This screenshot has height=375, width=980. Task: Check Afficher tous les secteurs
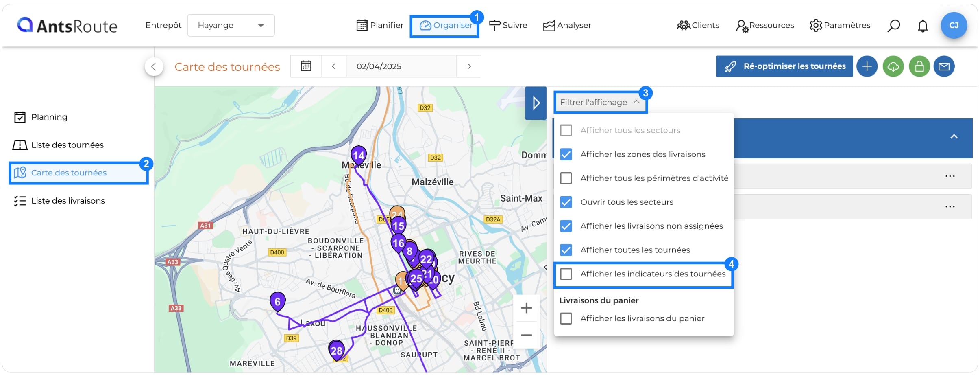click(x=566, y=130)
